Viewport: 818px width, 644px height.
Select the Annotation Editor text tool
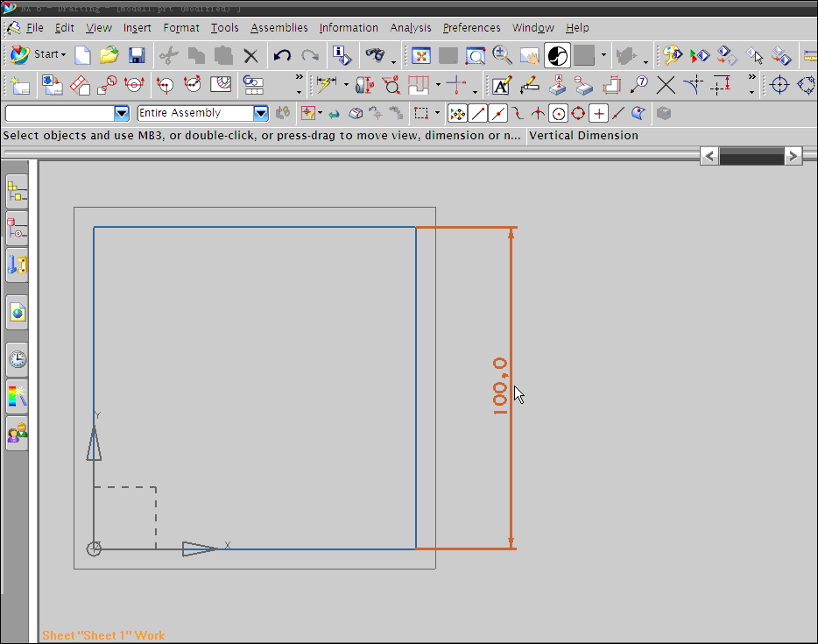coord(501,85)
